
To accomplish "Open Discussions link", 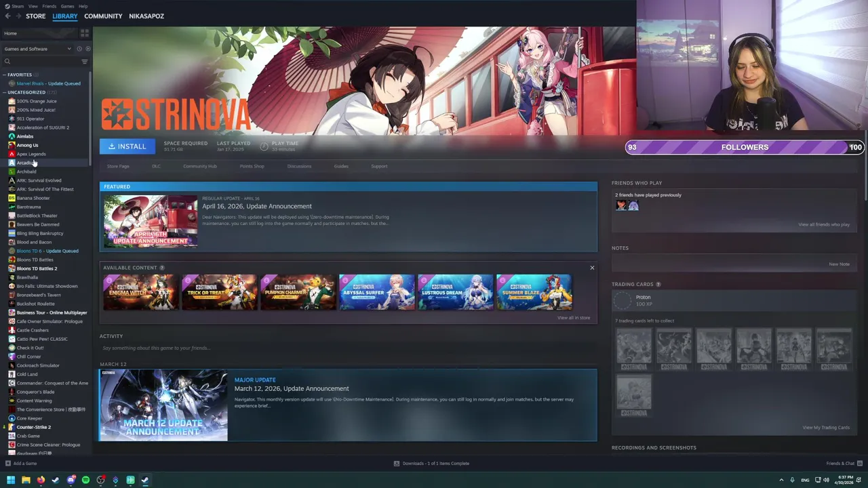I will coord(299,166).
